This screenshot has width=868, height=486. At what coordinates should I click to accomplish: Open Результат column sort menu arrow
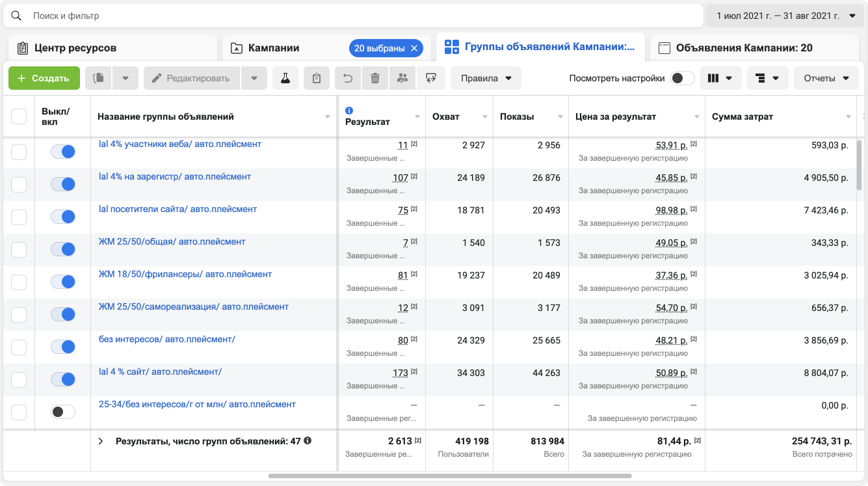(417, 117)
